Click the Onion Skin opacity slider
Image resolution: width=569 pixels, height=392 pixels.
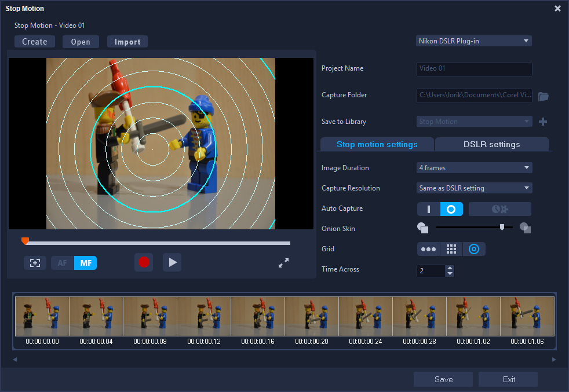[x=501, y=228]
